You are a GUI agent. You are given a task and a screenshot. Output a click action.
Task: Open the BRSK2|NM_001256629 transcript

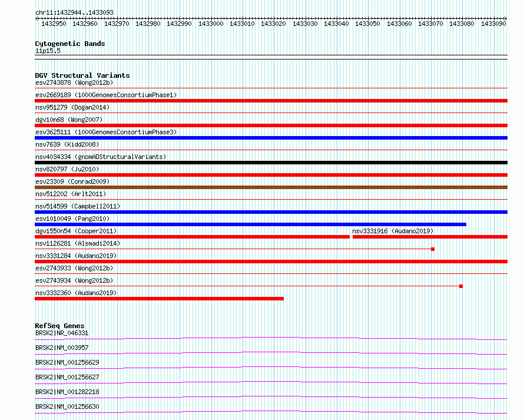[67, 362]
